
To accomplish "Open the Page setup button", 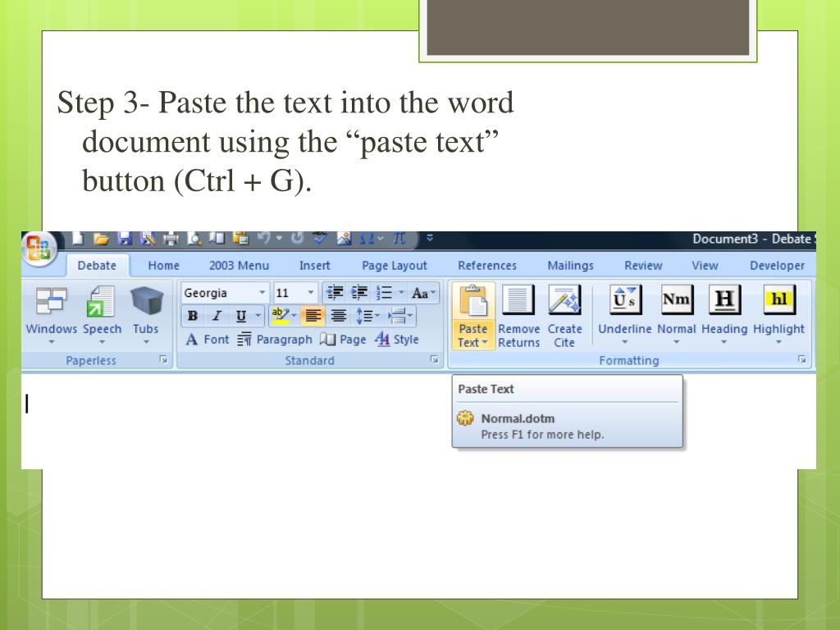I will [x=344, y=339].
